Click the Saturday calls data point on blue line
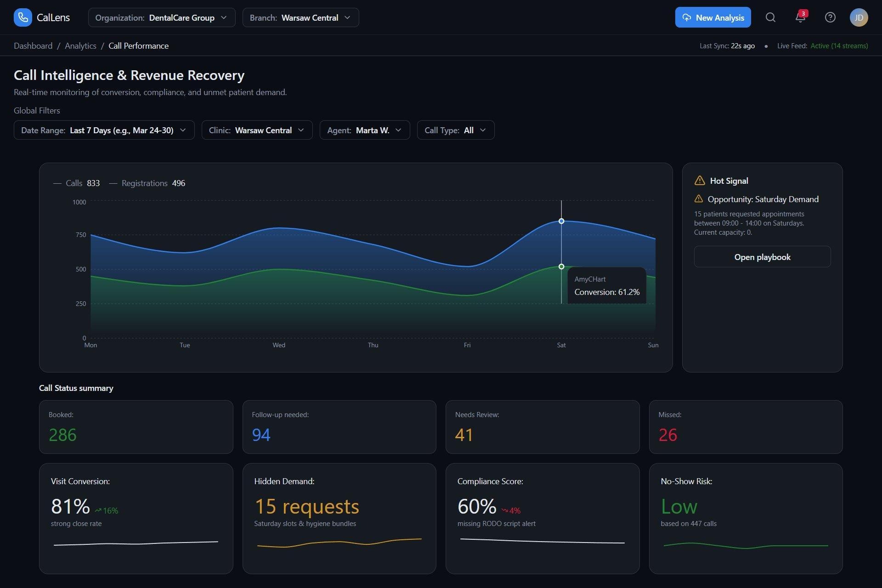 coord(561,221)
